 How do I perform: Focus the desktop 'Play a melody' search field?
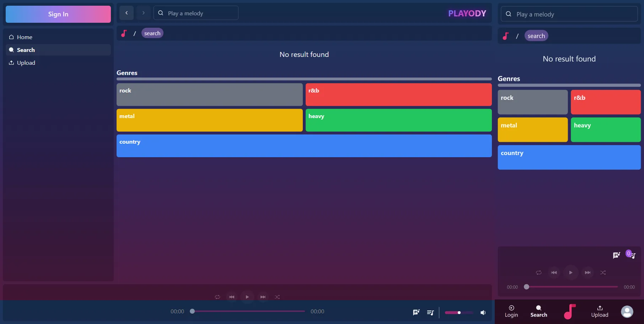[x=196, y=13]
